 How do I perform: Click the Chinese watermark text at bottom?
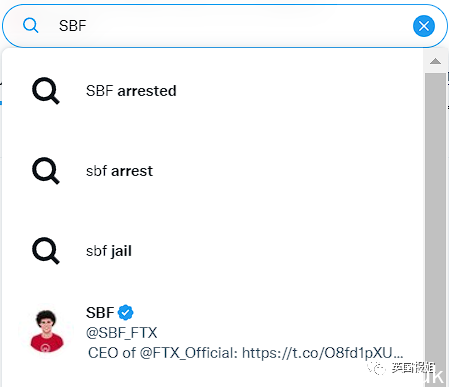413,368
